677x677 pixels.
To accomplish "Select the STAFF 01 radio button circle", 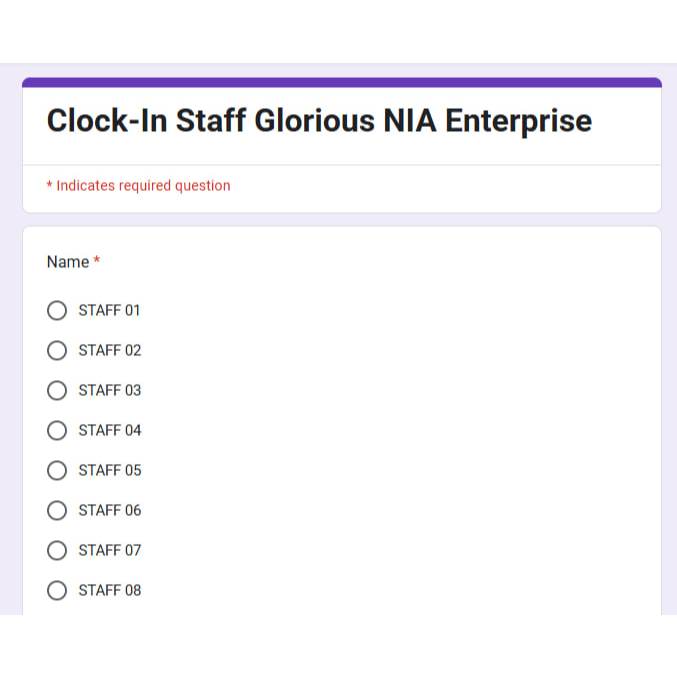I will point(57,310).
